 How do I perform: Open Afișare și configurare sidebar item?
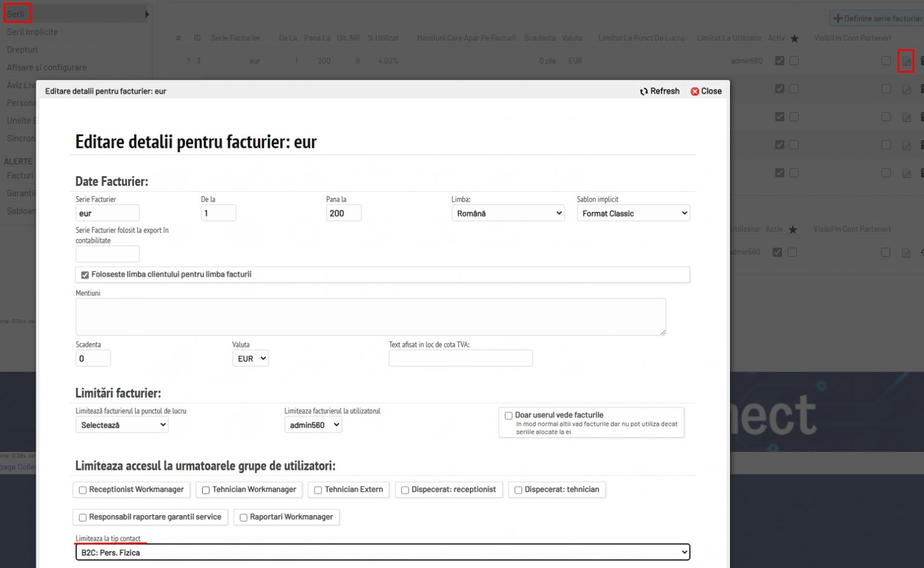46,68
